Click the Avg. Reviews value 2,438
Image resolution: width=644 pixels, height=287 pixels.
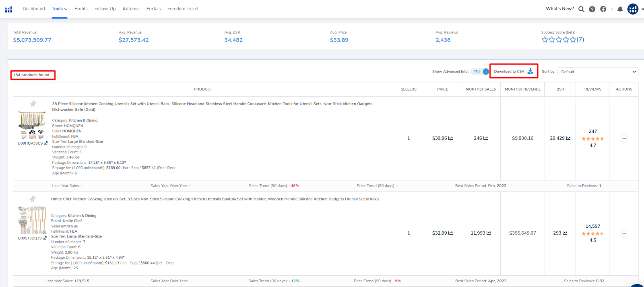pos(443,40)
